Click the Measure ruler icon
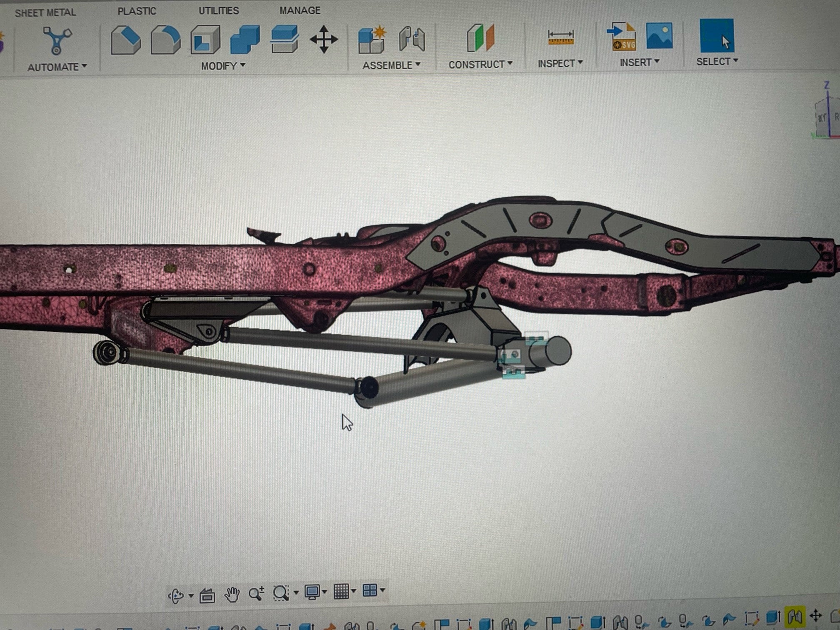 [560, 38]
